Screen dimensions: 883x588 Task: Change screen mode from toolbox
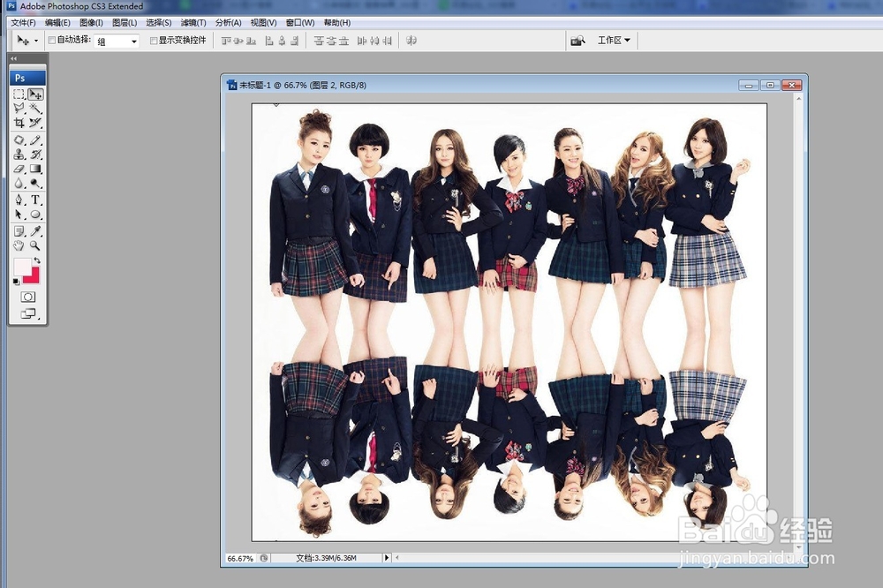pyautogui.click(x=27, y=313)
